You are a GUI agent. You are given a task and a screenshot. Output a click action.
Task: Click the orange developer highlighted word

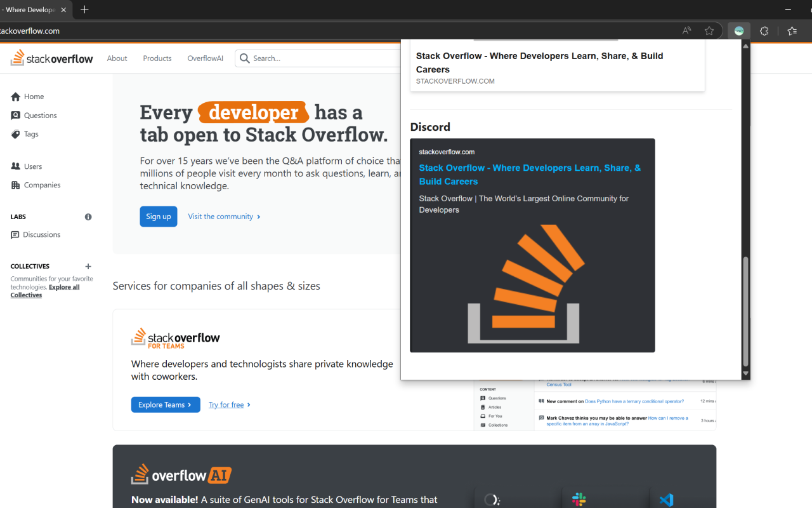click(254, 112)
